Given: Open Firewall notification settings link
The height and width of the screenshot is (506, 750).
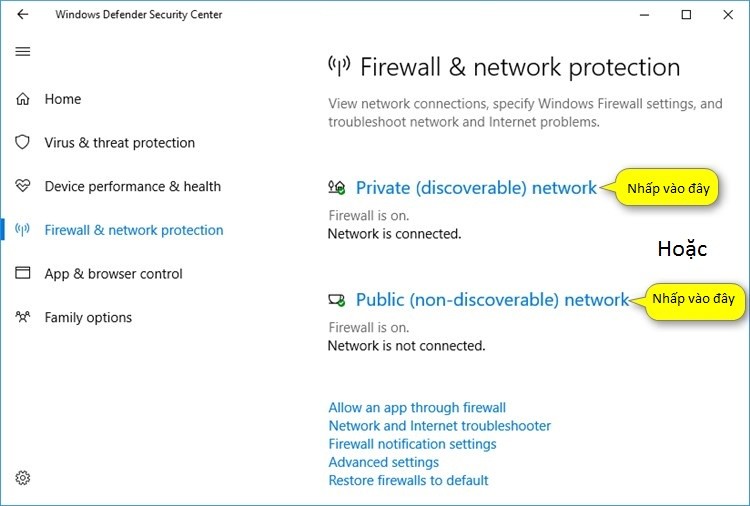Looking at the screenshot, I should [412, 444].
